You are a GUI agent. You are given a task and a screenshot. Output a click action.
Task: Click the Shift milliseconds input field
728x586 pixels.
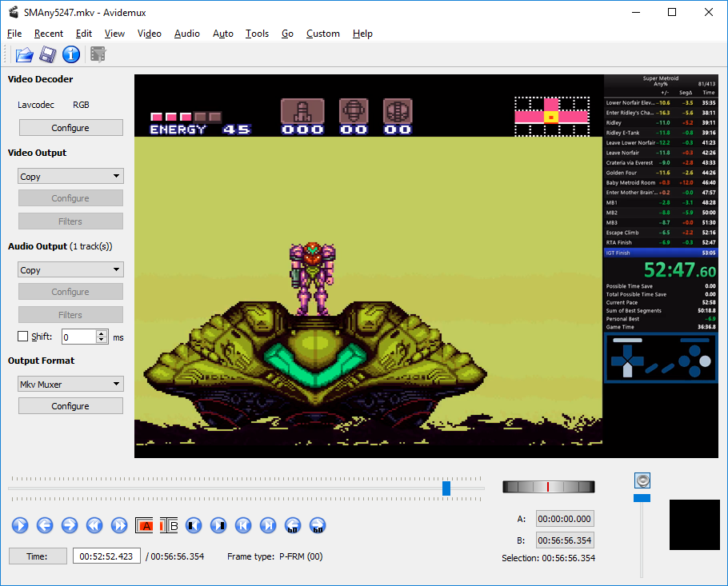point(79,337)
